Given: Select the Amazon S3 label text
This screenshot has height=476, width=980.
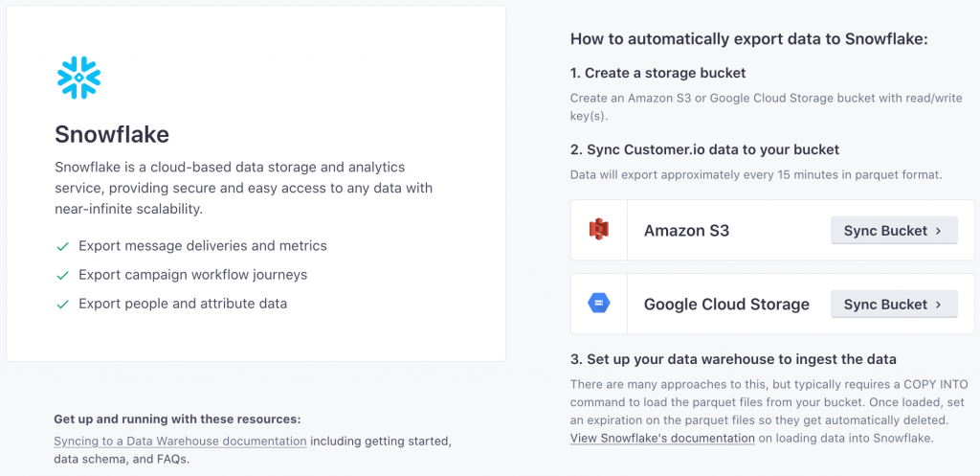Looking at the screenshot, I should 686,231.
